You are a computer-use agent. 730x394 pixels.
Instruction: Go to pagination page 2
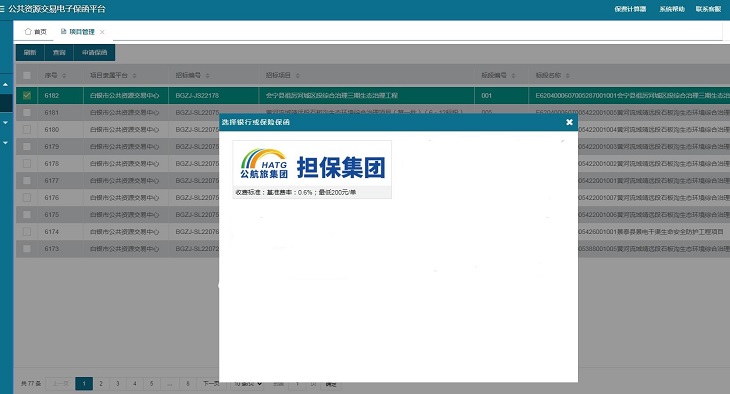101,384
